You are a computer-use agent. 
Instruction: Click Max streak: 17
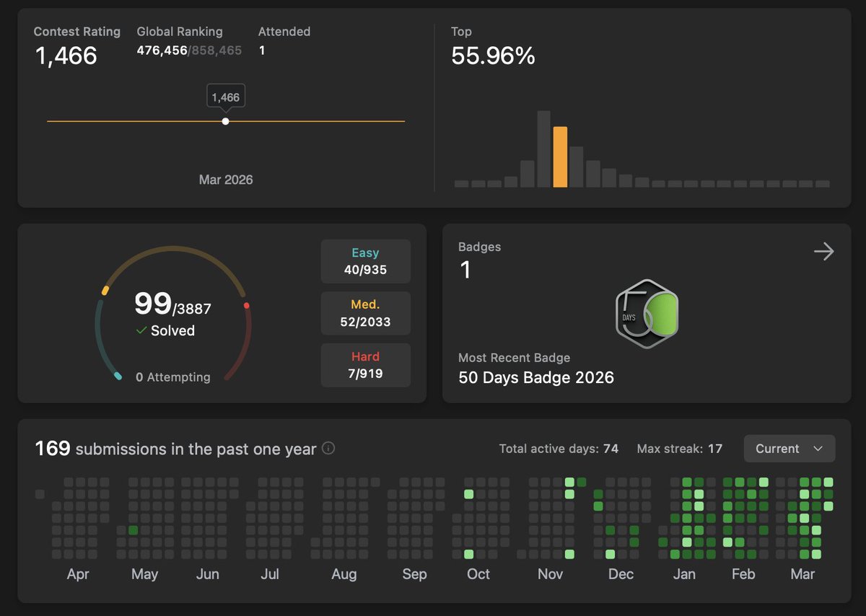pos(680,449)
